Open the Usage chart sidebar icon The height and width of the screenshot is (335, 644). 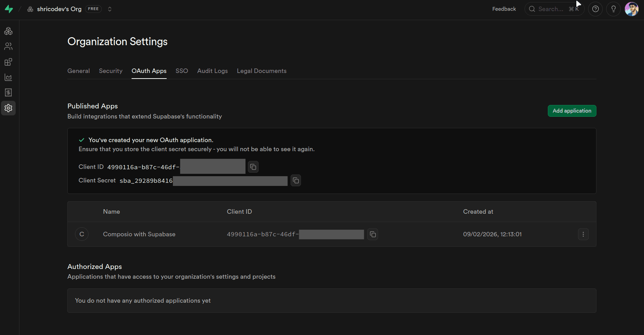(8, 77)
